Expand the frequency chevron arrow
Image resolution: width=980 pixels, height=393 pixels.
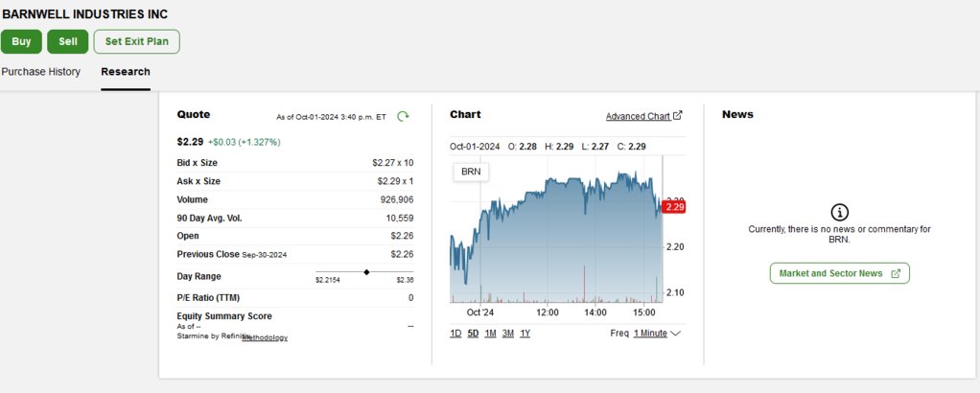[x=676, y=334]
